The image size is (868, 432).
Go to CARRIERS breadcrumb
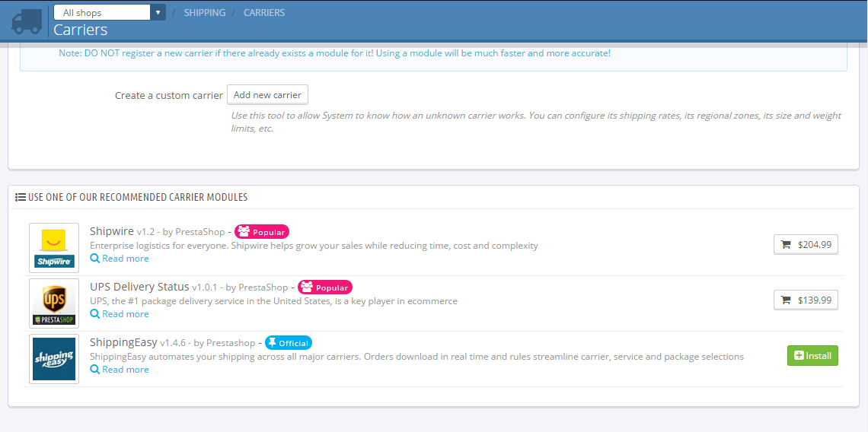point(264,12)
